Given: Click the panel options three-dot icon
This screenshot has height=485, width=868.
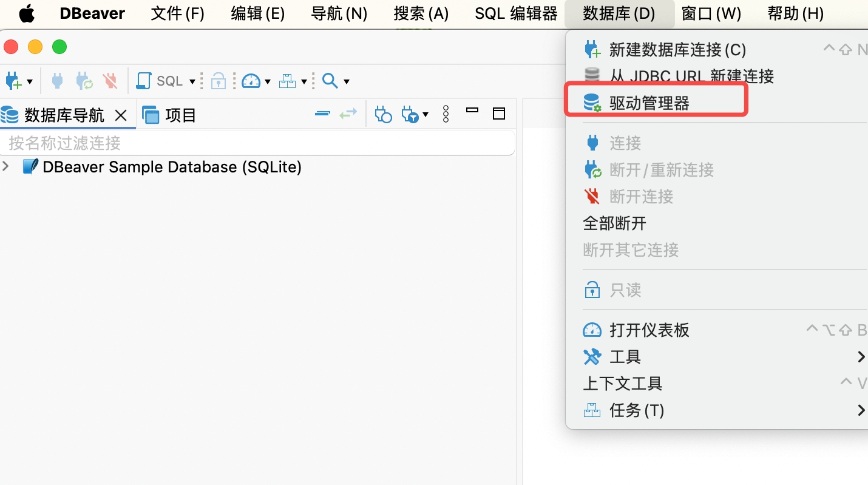Looking at the screenshot, I should click(445, 114).
